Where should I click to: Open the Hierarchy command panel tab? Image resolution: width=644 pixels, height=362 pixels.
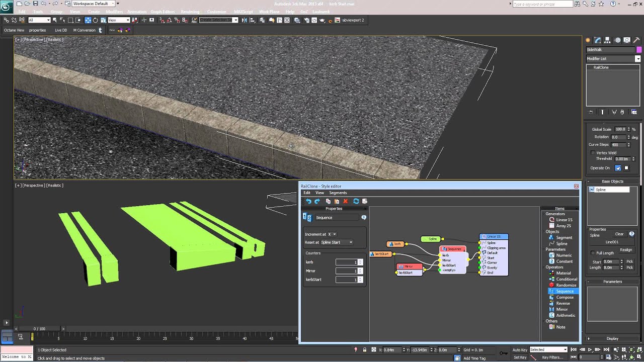pyautogui.click(x=607, y=40)
